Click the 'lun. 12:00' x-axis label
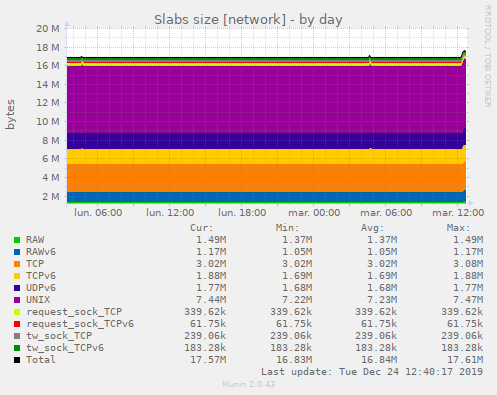Screen dimensions: 497x395 (170, 213)
